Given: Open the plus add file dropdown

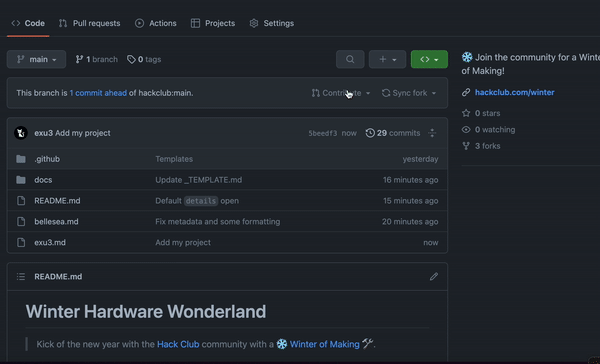Looking at the screenshot, I should 387,59.
